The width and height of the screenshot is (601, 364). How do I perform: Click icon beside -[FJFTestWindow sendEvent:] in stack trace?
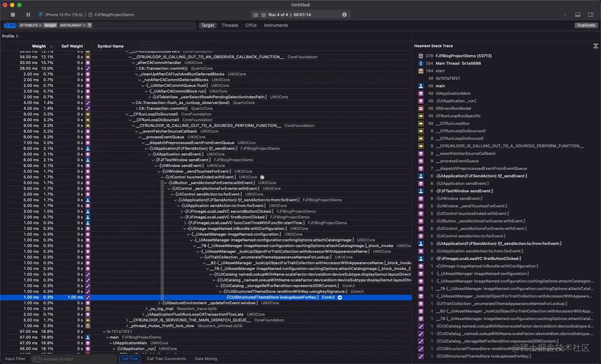pyautogui.click(x=421, y=191)
